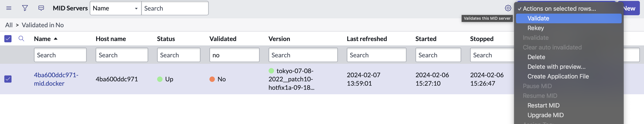
Task: Open the list controls hamburger menu
Action: coord(9,8)
